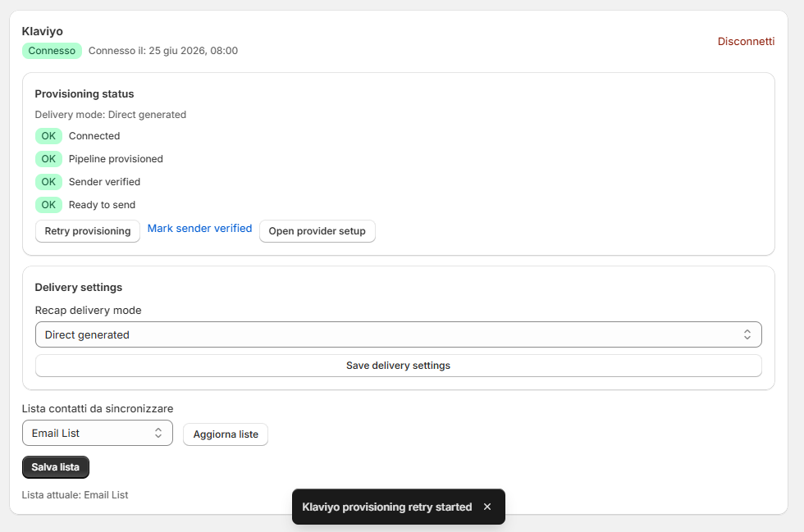Click the Disconnetti link
This screenshot has width=804, height=532.
pos(746,42)
